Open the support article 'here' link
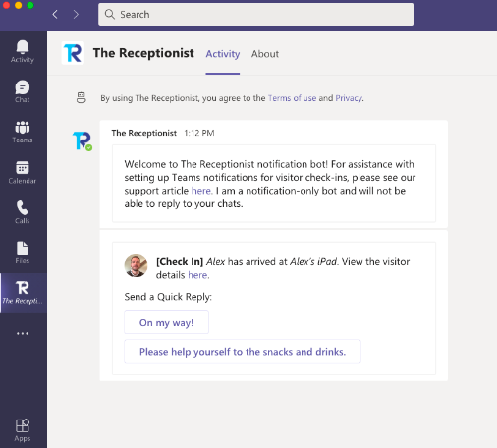The width and height of the screenshot is (497, 448). (201, 191)
